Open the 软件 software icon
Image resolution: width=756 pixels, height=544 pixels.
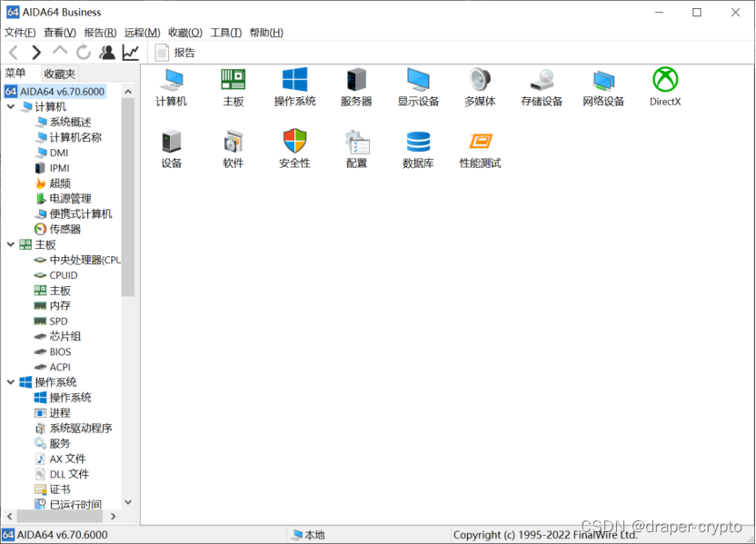pos(234,149)
